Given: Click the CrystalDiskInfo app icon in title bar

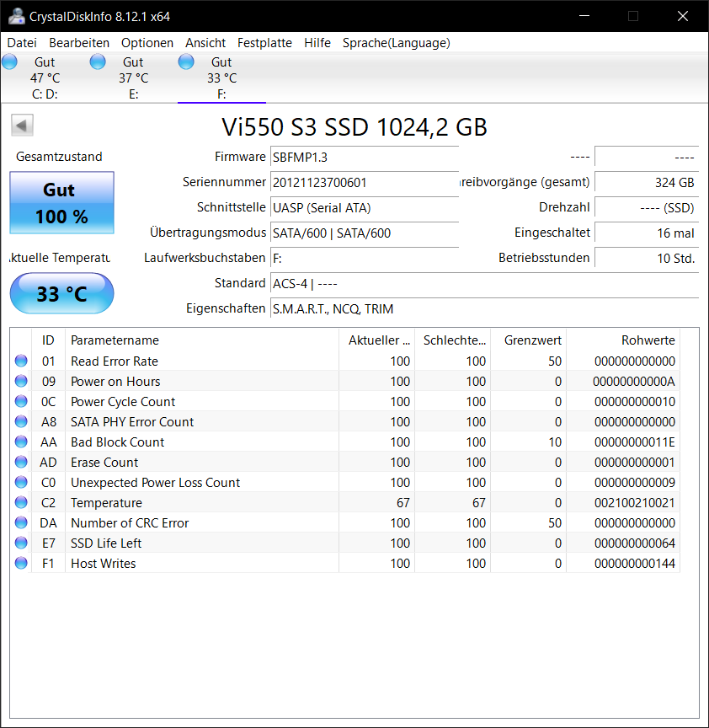Looking at the screenshot, I should coord(16,16).
